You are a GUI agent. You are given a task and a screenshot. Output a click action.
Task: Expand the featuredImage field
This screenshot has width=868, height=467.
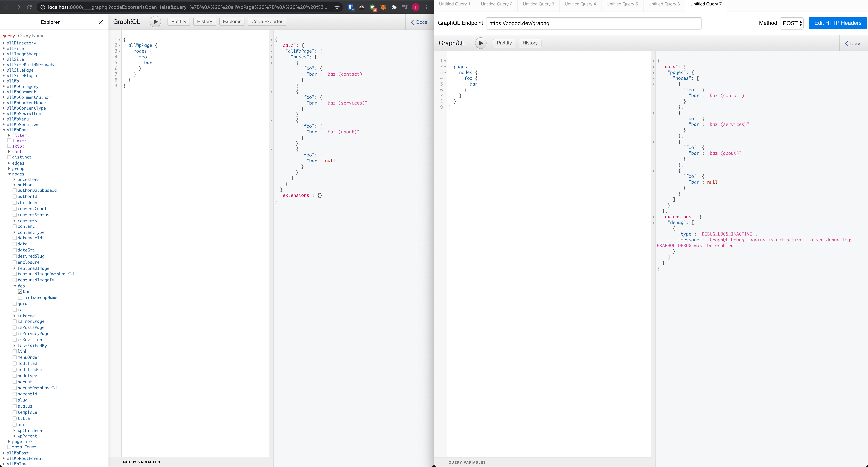pyautogui.click(x=14, y=268)
